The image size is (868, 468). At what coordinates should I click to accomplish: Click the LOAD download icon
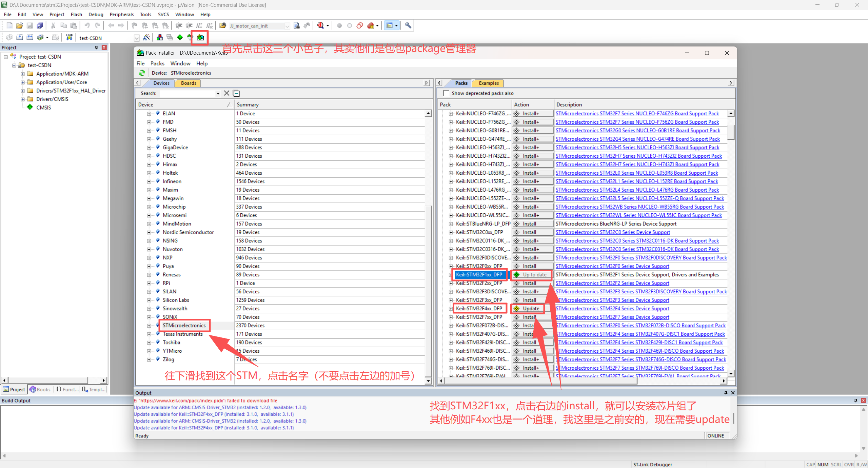[x=69, y=37]
